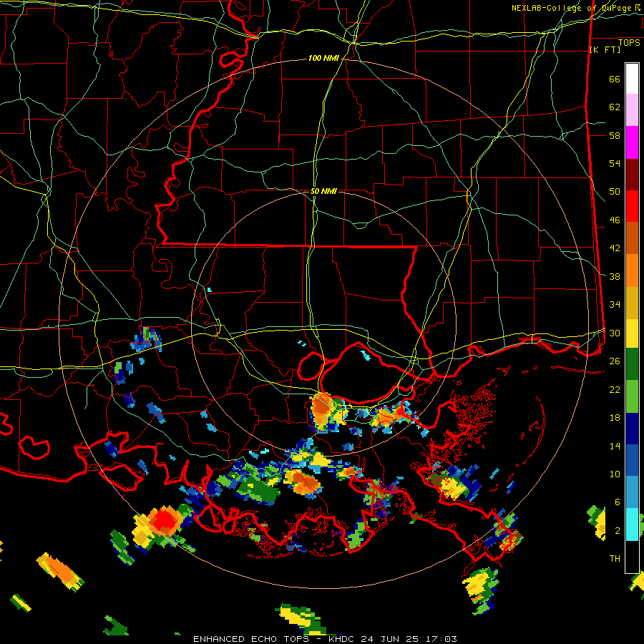Click the light pink legend swatch

pyautogui.click(x=632, y=110)
